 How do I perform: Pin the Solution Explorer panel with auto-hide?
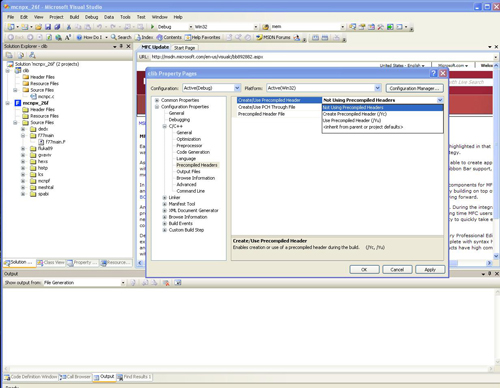[x=121, y=46]
